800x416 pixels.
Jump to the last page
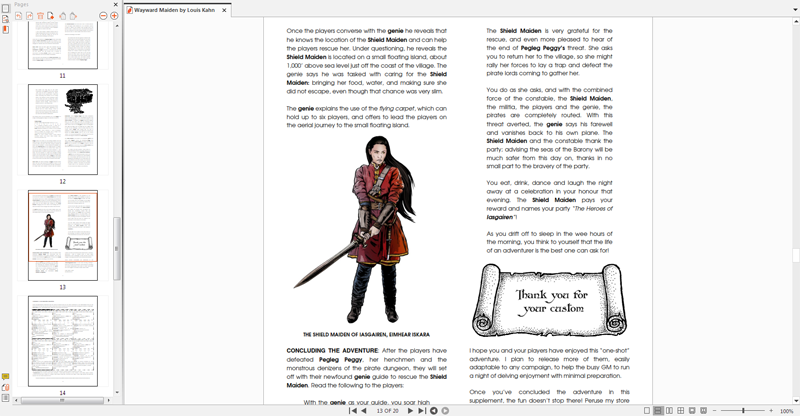tap(422, 411)
